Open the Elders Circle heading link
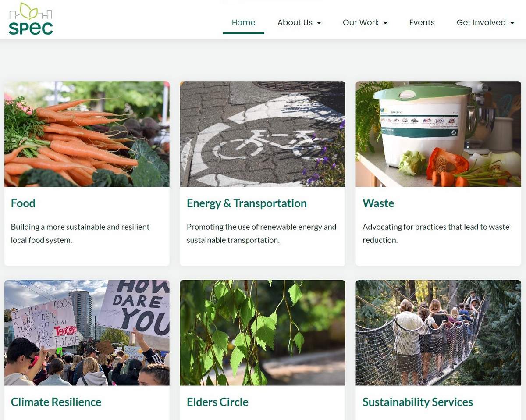 pyautogui.click(x=217, y=402)
